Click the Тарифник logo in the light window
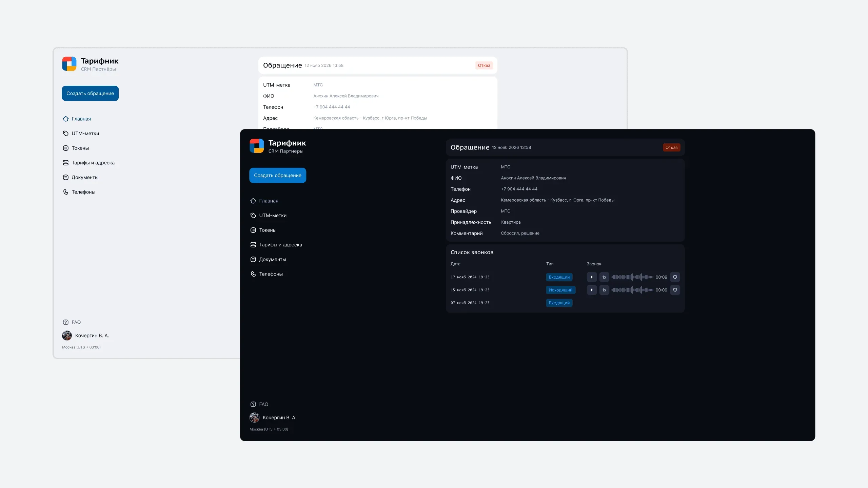 click(69, 64)
